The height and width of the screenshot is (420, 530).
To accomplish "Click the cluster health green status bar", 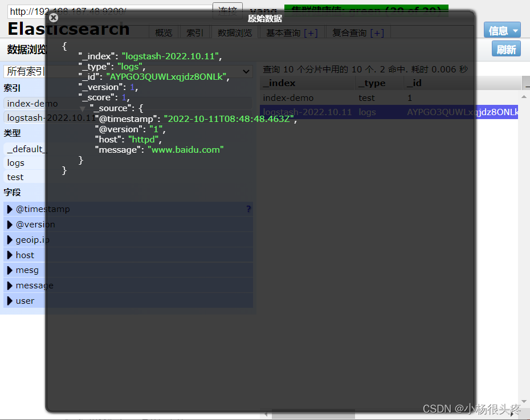I will click(x=366, y=11).
